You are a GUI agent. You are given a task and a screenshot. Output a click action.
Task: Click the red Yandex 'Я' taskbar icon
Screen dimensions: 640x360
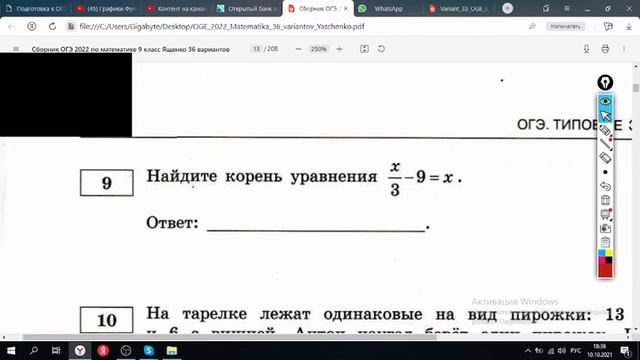click(x=103, y=350)
